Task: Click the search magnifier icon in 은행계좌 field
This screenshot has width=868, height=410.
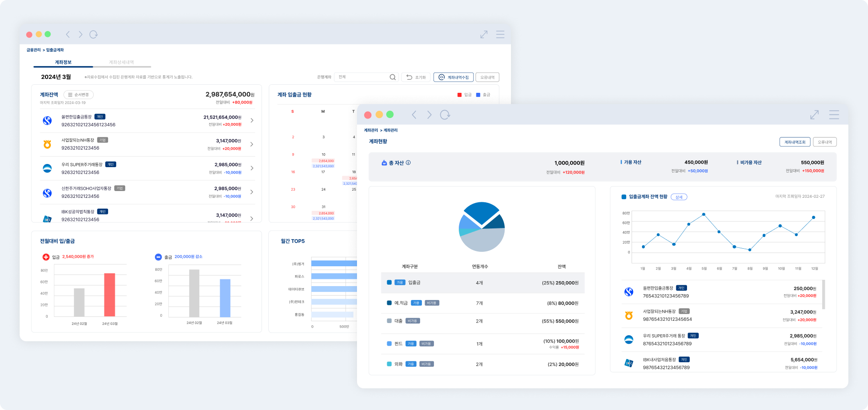Action: [x=393, y=77]
